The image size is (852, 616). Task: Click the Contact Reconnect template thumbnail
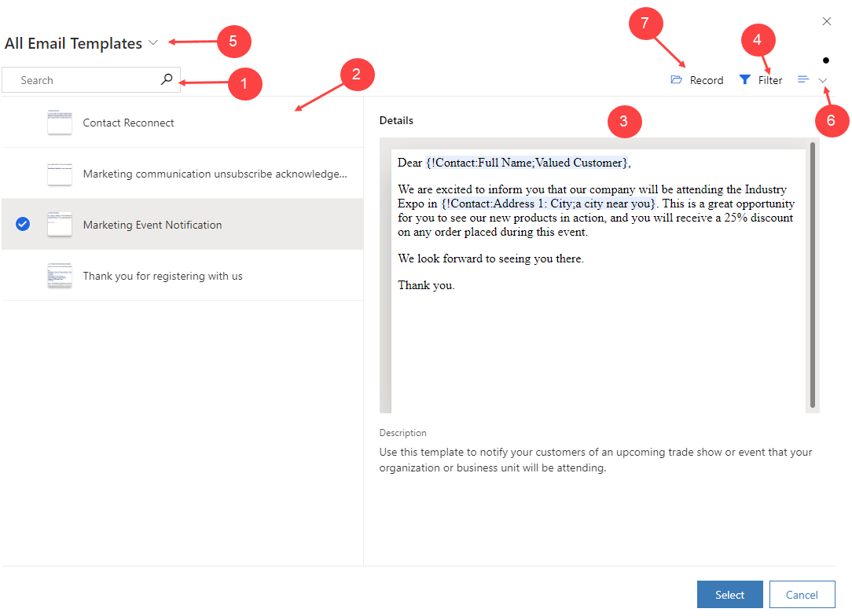pos(60,123)
